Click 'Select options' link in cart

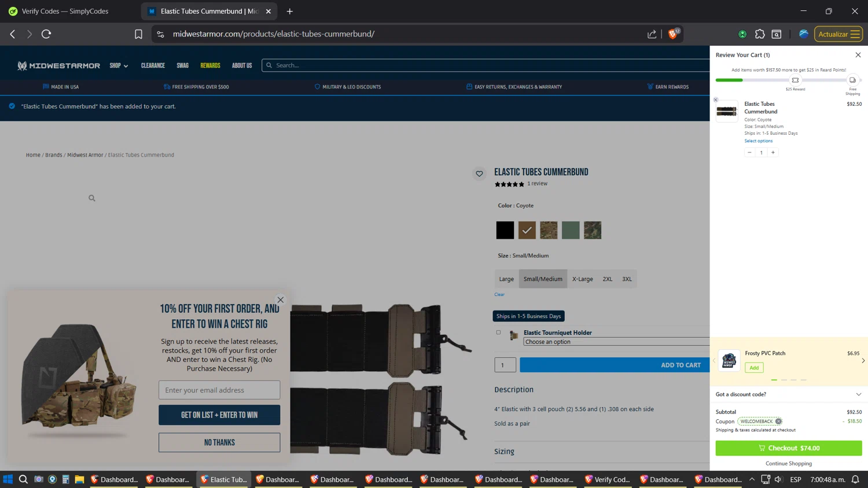pos(758,141)
